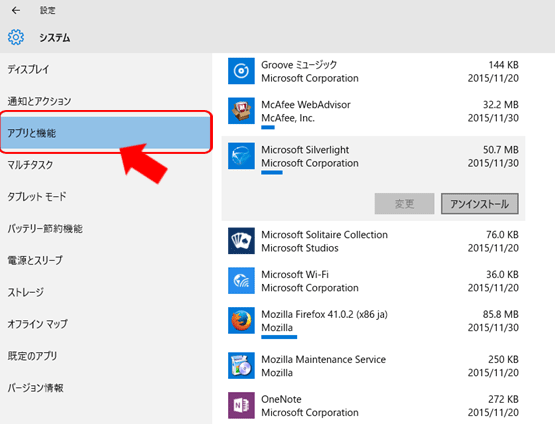Click the Microsoft Silverlight app icon
555x424 pixels.
[x=241, y=156]
